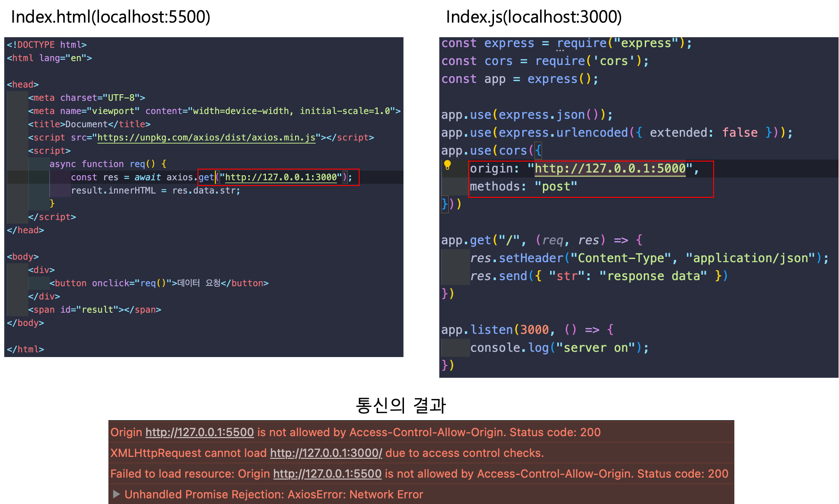Click the 'res.setHeader("Content-Type"' line

(x=650, y=258)
